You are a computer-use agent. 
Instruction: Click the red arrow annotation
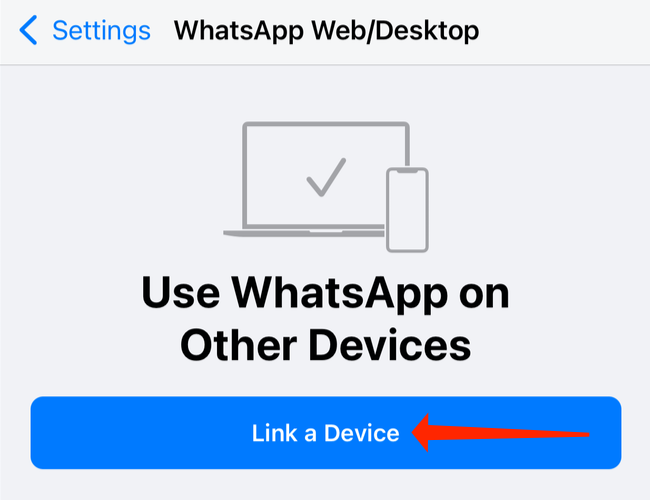[x=500, y=433]
